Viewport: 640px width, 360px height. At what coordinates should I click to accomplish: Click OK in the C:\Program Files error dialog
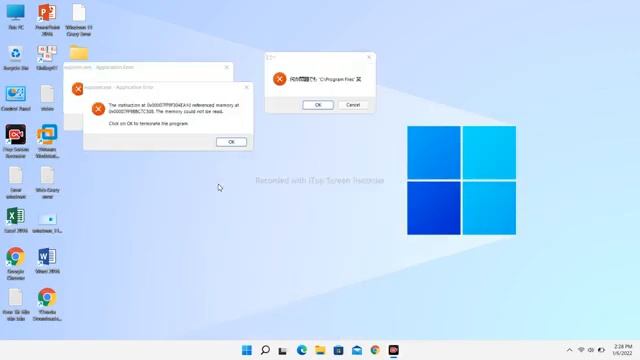point(318,105)
